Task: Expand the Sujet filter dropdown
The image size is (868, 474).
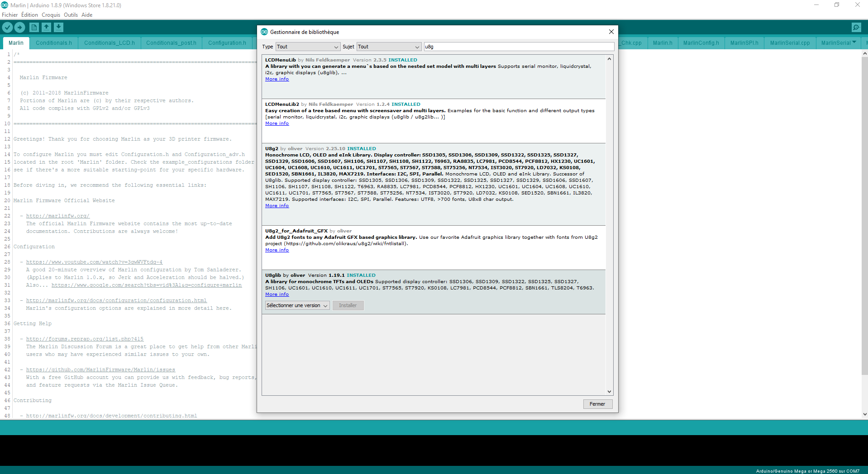Action: [x=389, y=47]
